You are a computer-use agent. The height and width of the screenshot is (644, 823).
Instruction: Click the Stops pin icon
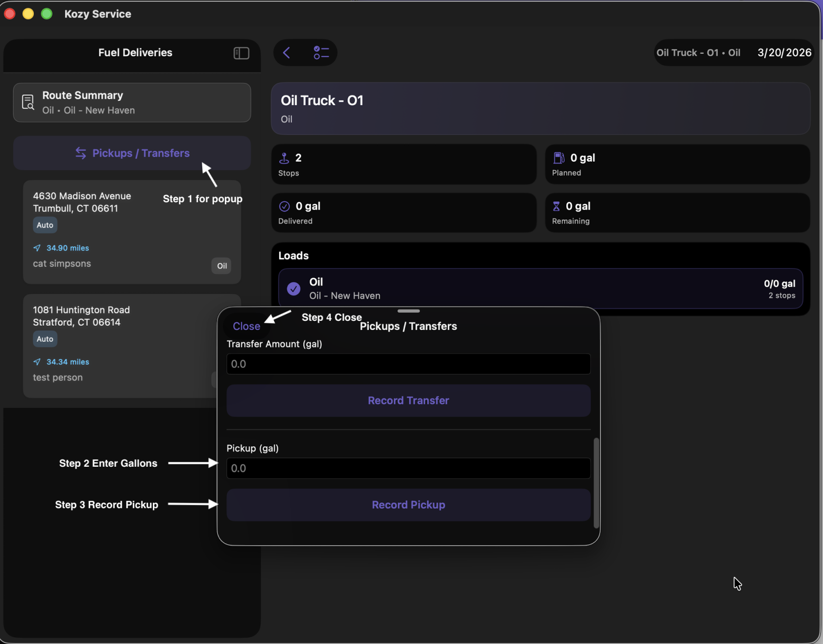pos(284,158)
